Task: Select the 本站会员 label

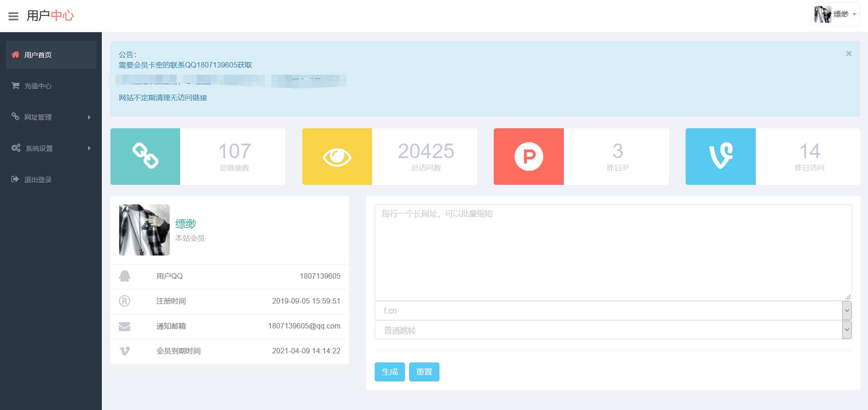Action: point(190,238)
